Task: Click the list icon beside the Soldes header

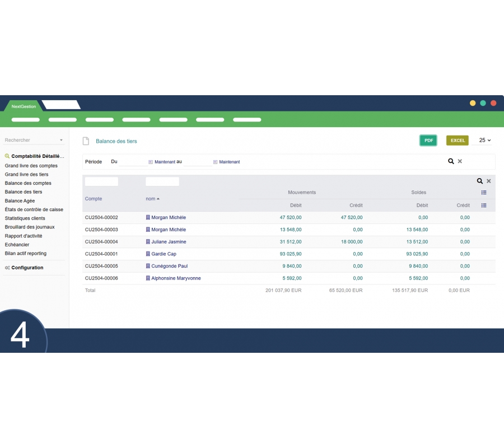Action: [x=484, y=193]
